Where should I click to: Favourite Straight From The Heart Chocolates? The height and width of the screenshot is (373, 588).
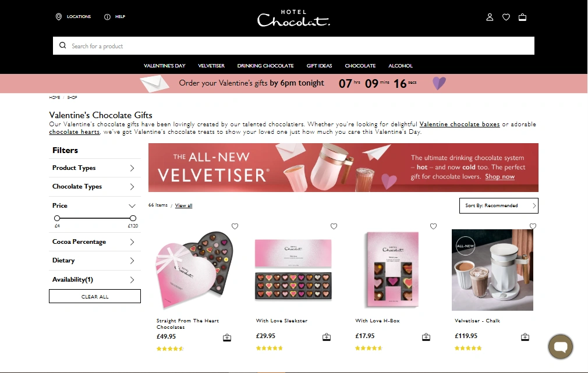235,226
